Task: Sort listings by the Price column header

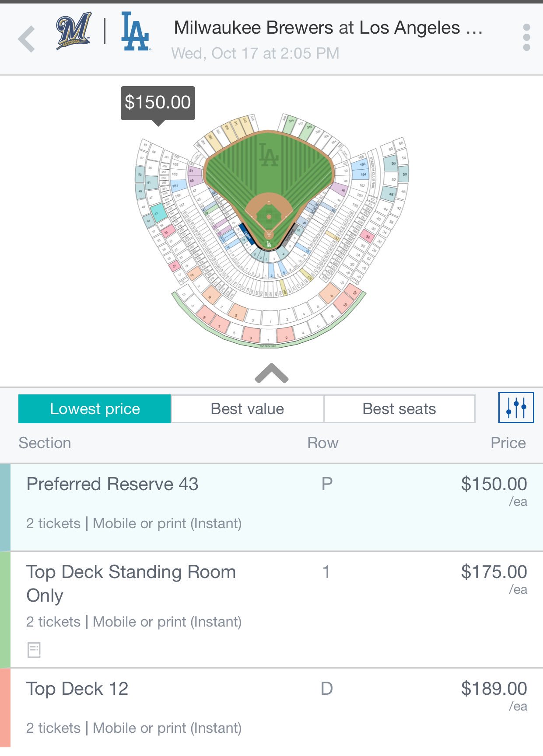Action: (508, 443)
